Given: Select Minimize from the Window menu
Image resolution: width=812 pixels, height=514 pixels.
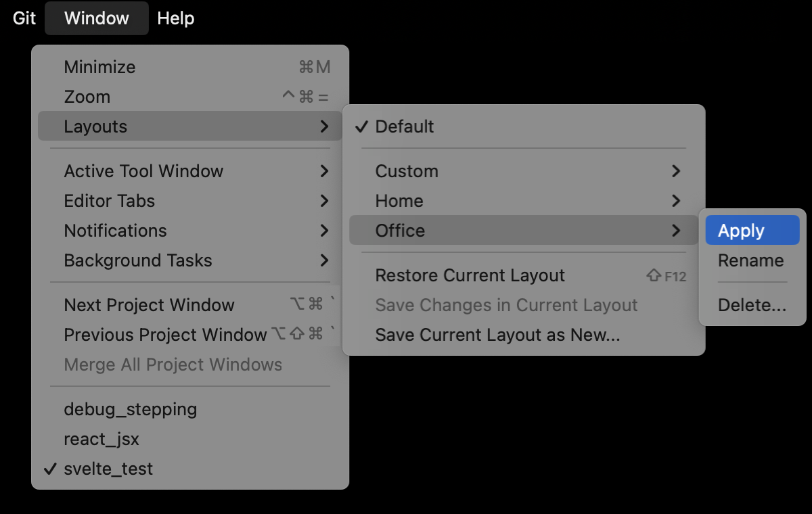Looking at the screenshot, I should click(x=99, y=67).
